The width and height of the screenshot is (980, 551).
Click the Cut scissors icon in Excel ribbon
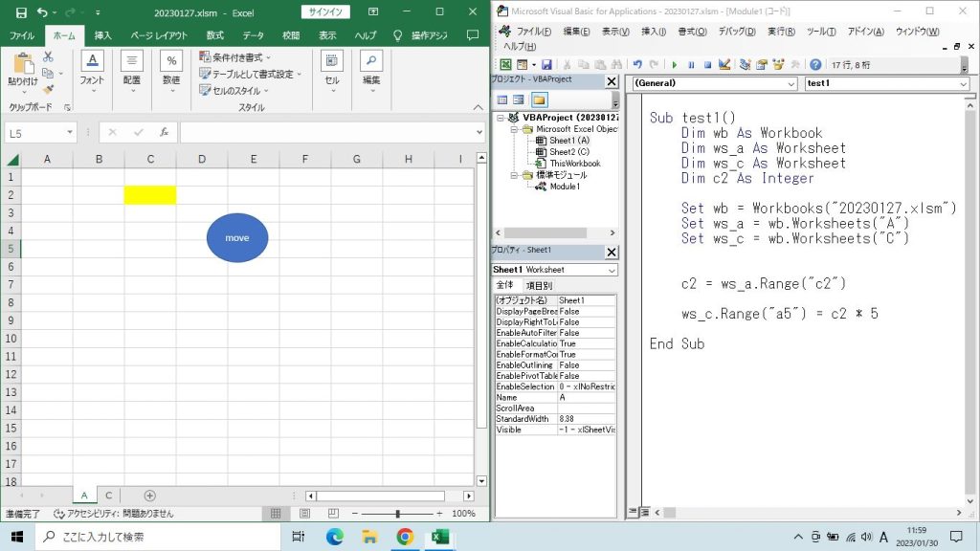click(x=48, y=57)
